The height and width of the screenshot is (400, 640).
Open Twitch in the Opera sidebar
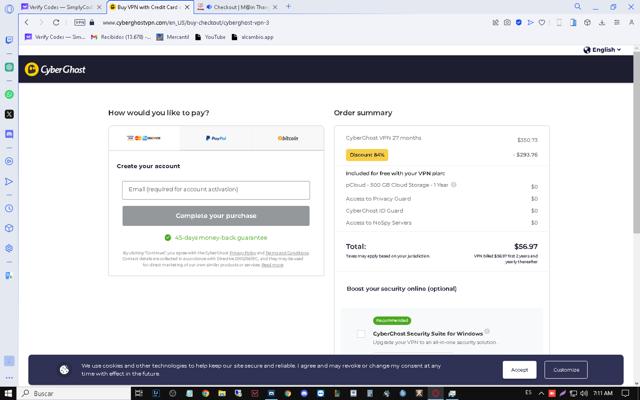click(9, 40)
